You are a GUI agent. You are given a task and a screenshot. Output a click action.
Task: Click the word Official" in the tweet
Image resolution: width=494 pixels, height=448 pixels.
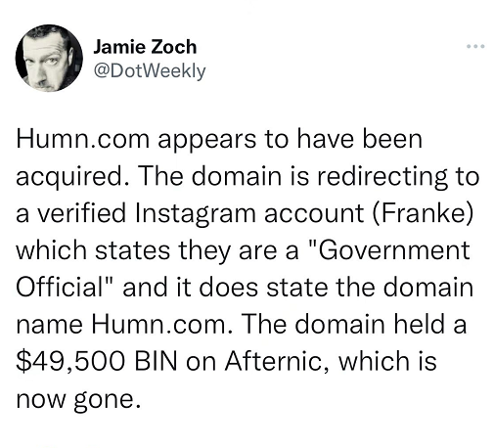(x=65, y=288)
